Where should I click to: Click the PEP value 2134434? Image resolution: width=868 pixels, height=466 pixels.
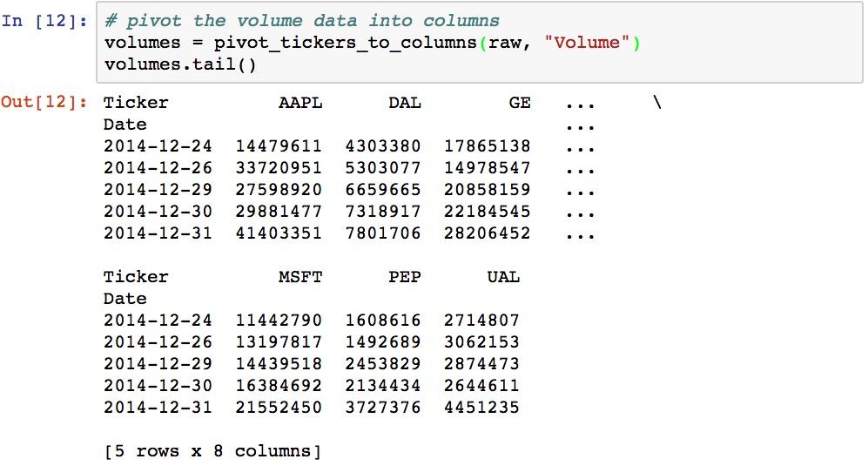coord(383,385)
